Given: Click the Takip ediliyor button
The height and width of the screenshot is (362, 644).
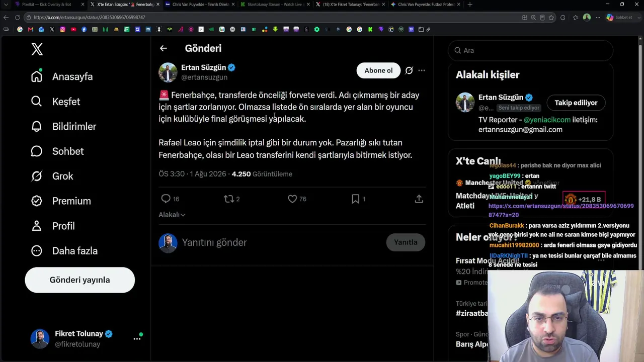Looking at the screenshot, I should pos(576,103).
